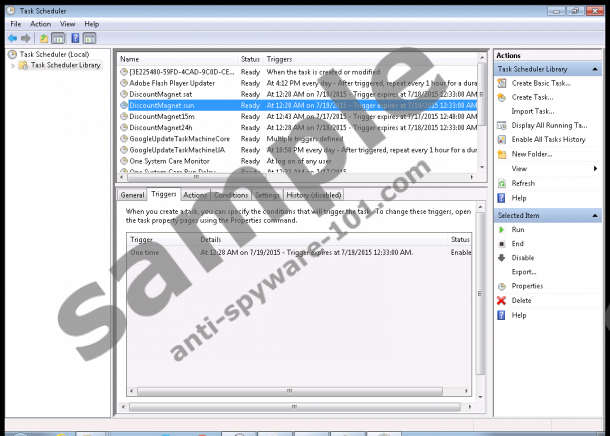Screen dimensions: 610x436
Task: Delete the selected task using red X
Action: (x=502, y=300)
